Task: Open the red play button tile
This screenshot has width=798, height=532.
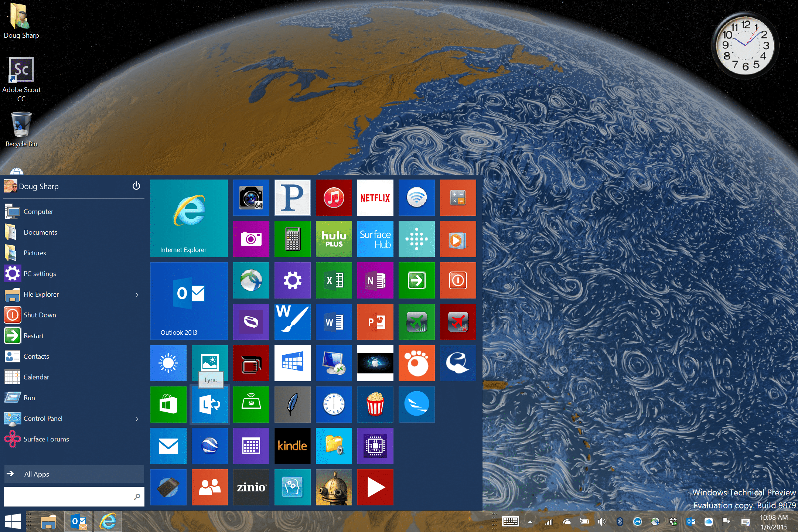Action: pos(375,487)
